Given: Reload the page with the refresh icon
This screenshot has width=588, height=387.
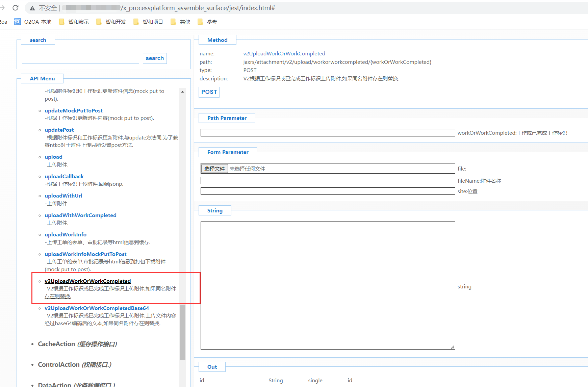Looking at the screenshot, I should 16,8.
